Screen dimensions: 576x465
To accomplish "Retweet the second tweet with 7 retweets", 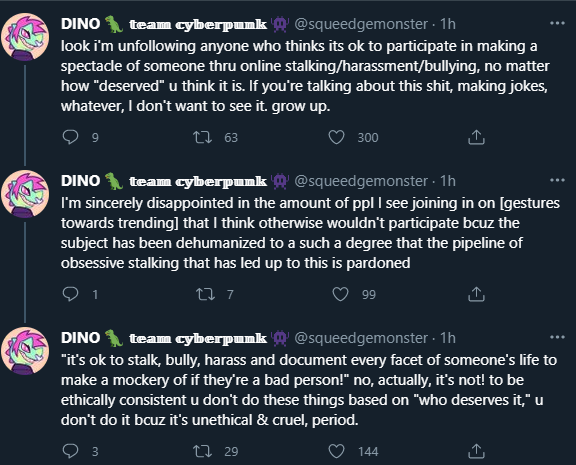I will 205,294.
